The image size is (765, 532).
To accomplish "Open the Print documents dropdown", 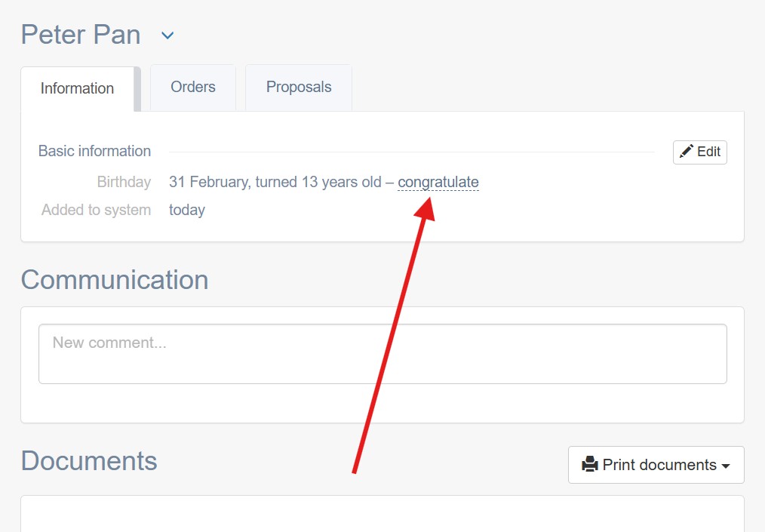I will tap(656, 465).
